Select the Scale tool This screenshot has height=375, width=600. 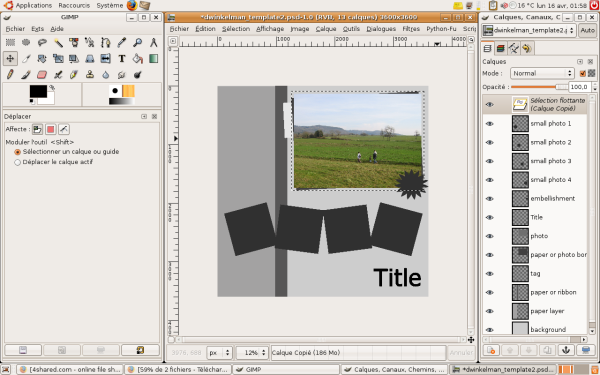click(58, 59)
